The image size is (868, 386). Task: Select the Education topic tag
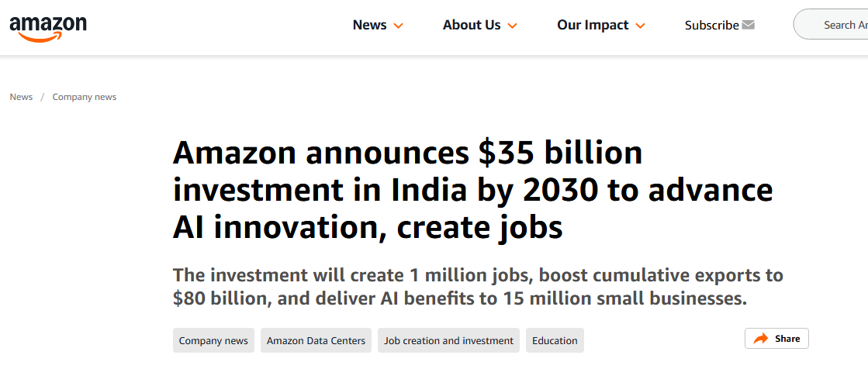tap(555, 340)
